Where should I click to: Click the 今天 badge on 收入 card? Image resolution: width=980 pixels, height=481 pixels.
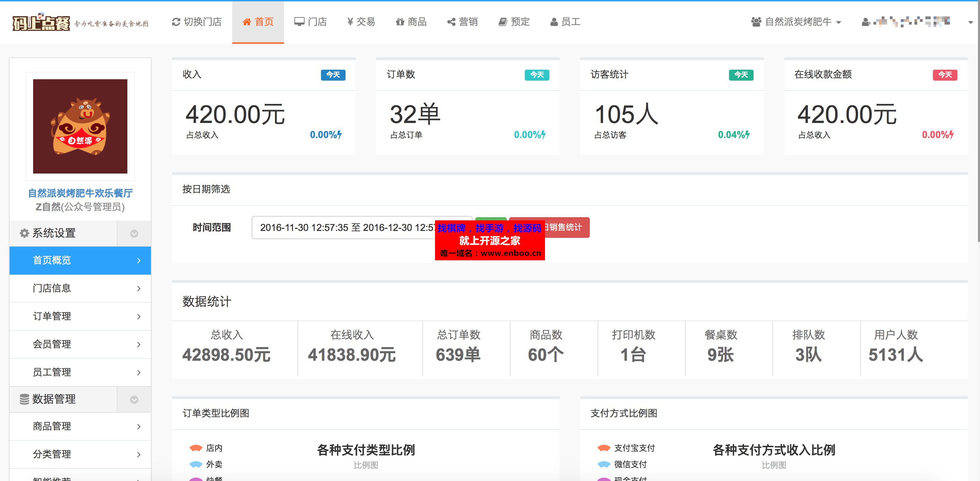click(x=333, y=74)
